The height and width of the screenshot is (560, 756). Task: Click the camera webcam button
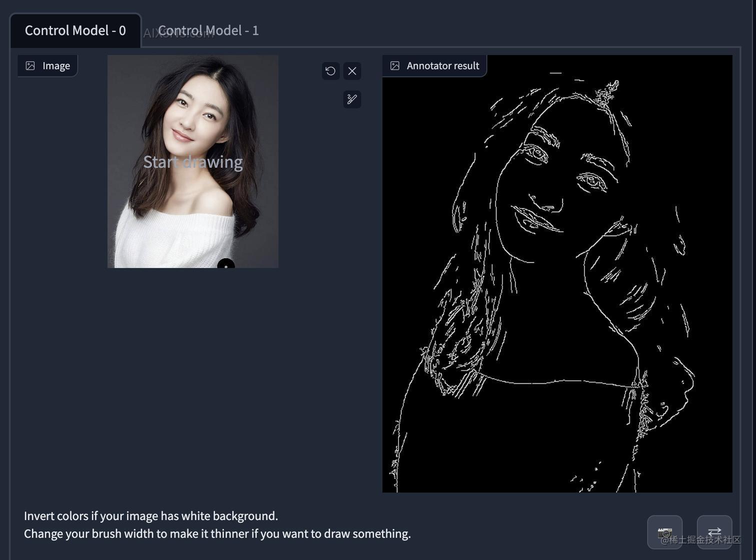coord(664,532)
